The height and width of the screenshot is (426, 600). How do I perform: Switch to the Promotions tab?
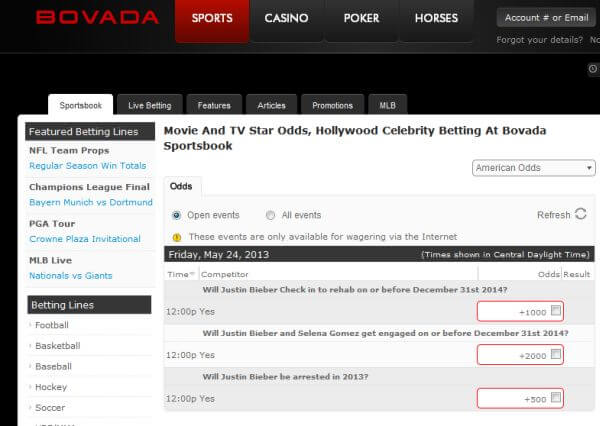332,105
